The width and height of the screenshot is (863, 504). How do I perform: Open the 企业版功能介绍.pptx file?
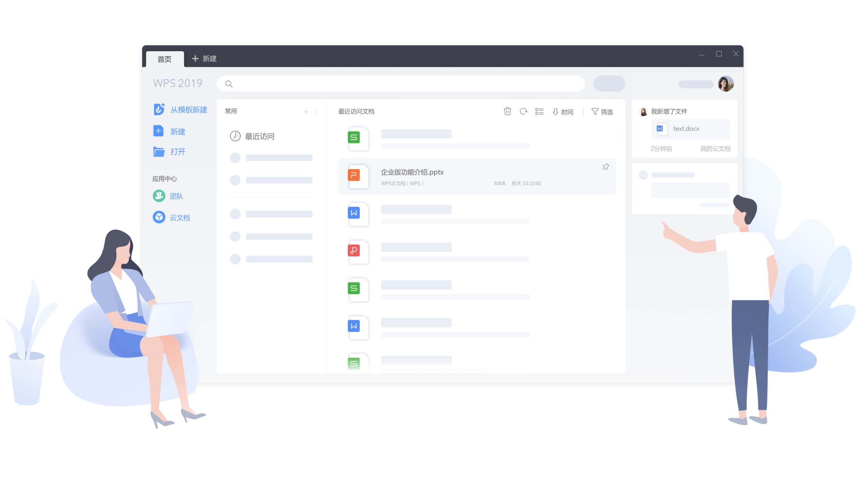412,172
